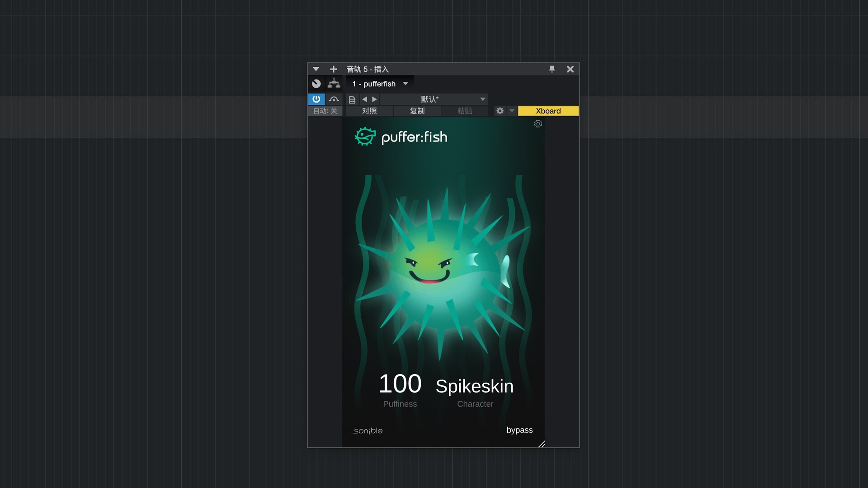Viewport: 868px width, 488px height.
Task: Click the dark gear icon beside Xboard
Action: 500,111
